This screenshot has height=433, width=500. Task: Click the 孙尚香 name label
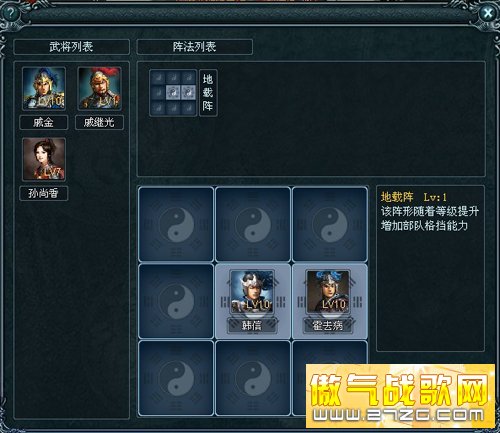(x=44, y=193)
